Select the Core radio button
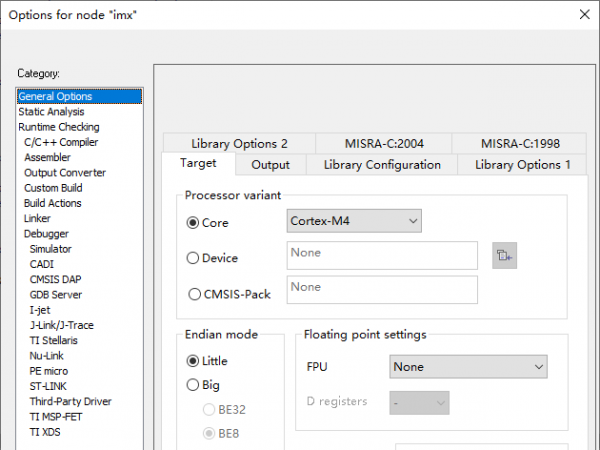This screenshot has height=450, width=600. pyautogui.click(x=194, y=221)
